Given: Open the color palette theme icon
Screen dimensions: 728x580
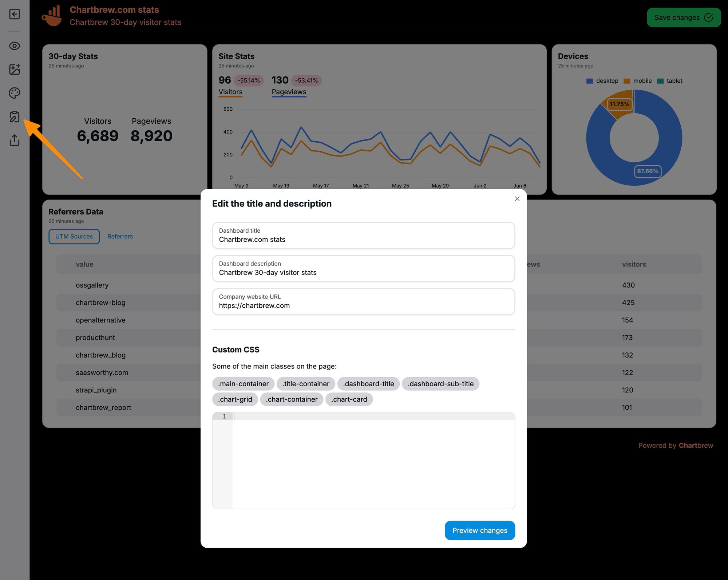Looking at the screenshot, I should click(15, 93).
